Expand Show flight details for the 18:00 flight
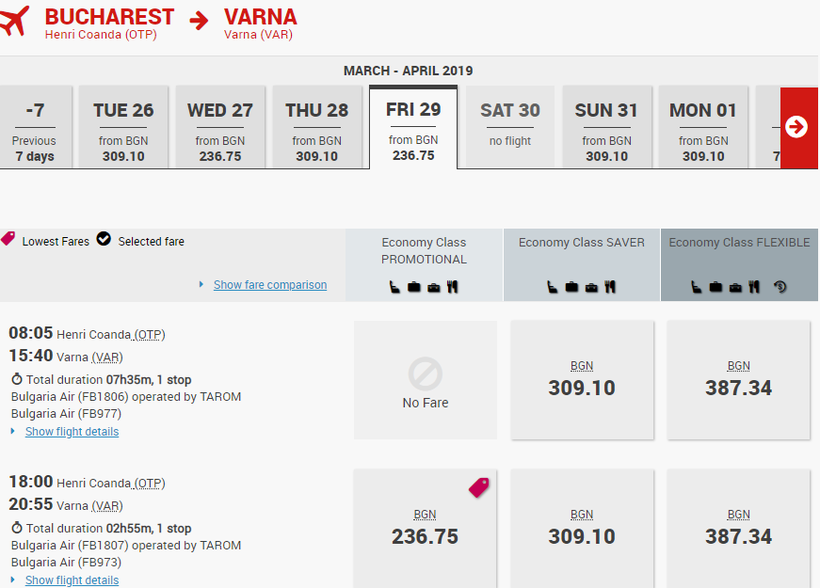The image size is (820, 588). [x=72, y=580]
